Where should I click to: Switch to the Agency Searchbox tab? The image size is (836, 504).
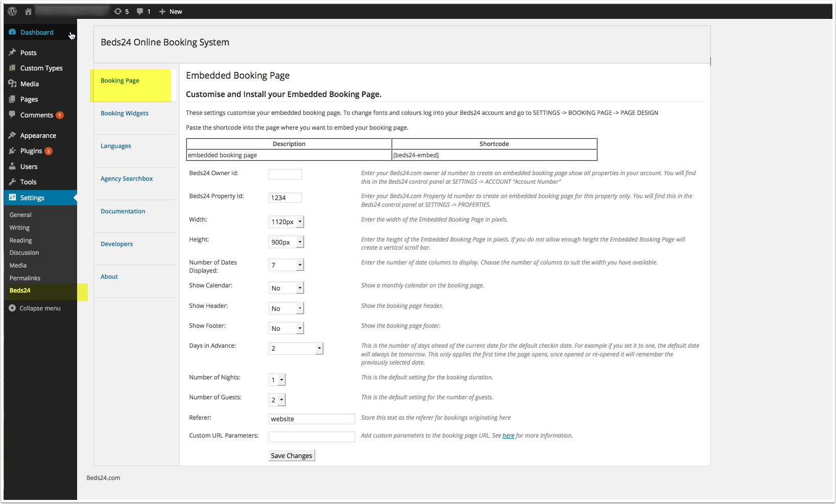[x=127, y=179]
